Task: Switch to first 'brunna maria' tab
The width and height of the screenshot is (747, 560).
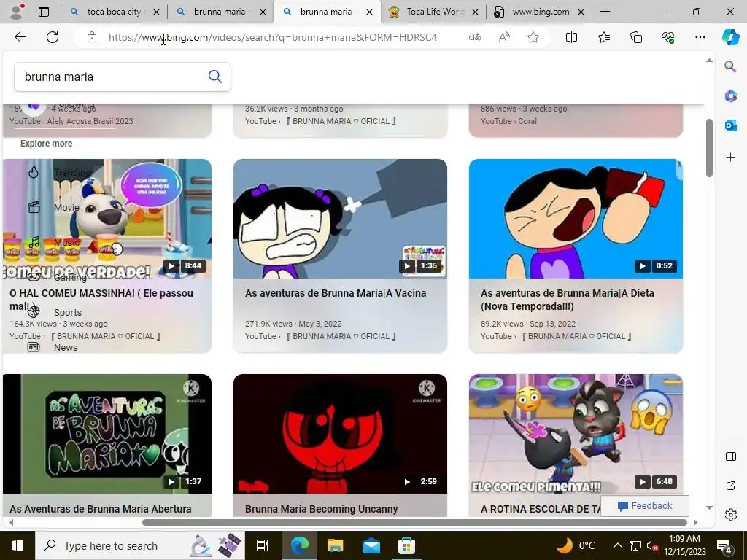Action: point(220,12)
